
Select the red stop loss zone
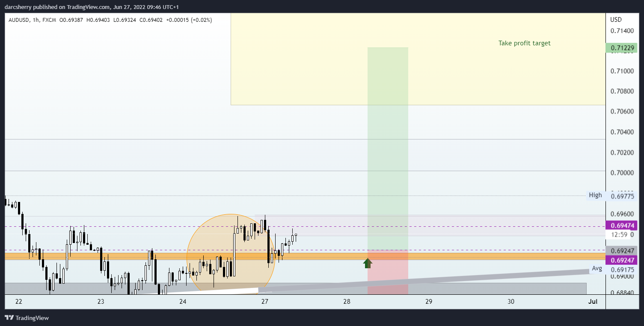(388, 272)
